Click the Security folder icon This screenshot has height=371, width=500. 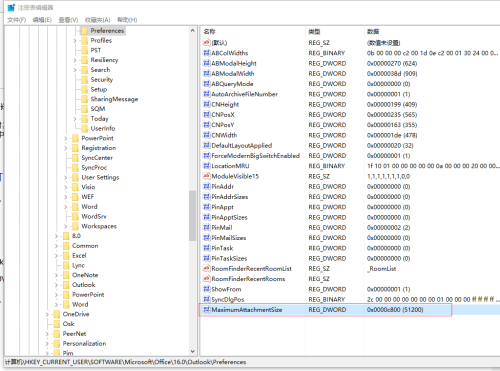85,80
